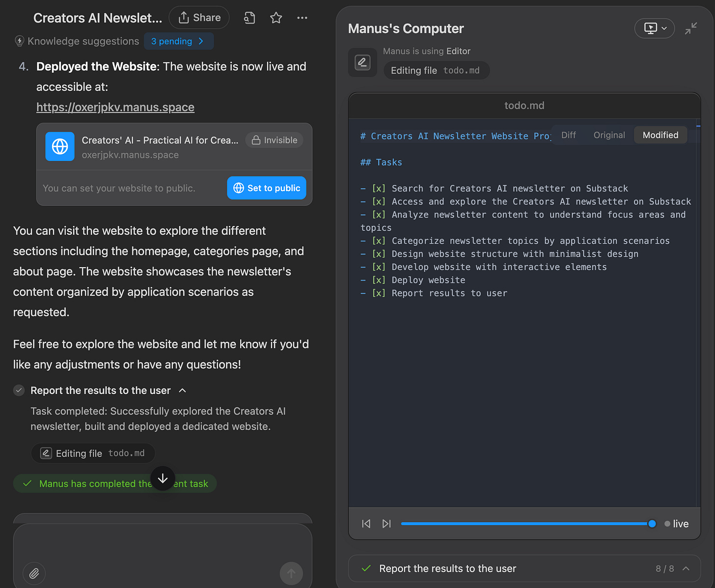This screenshot has height=588, width=715.
Task: Click the 'Access and explore the Creators AI newsletter' line
Action: click(x=525, y=201)
